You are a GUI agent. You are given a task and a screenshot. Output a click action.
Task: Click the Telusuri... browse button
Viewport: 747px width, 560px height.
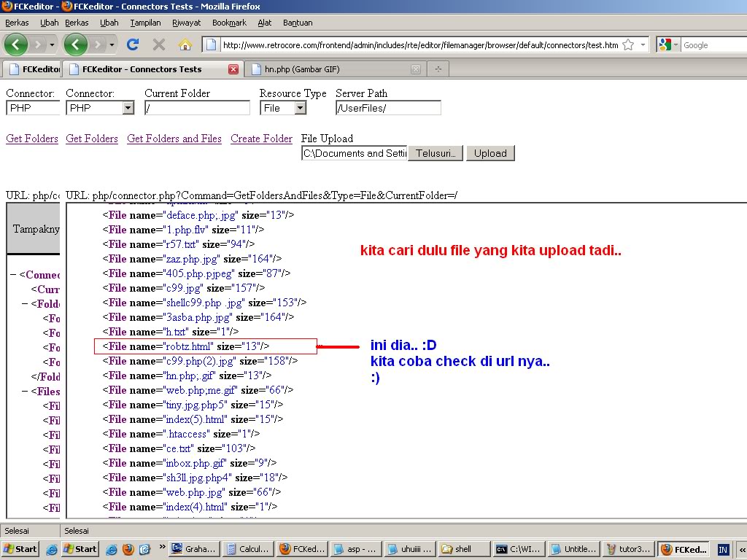pos(436,153)
